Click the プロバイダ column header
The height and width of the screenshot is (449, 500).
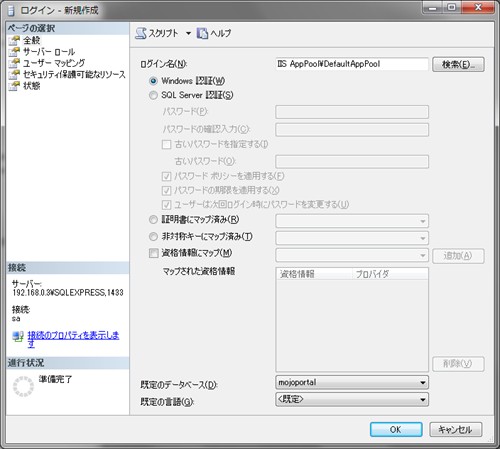[x=390, y=274]
